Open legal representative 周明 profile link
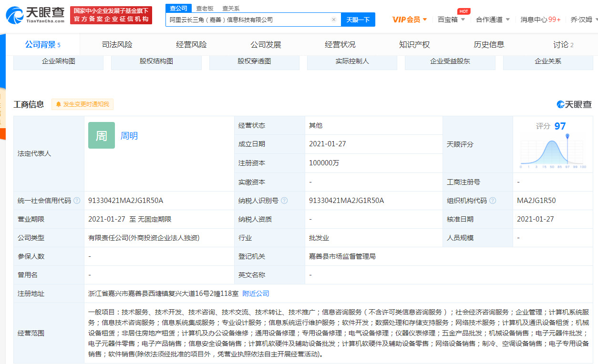 tap(129, 136)
